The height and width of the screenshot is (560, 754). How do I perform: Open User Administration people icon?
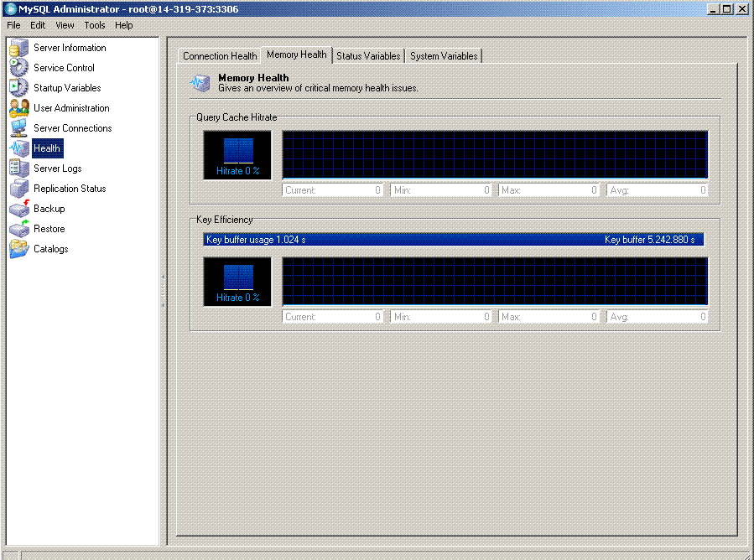(18, 108)
